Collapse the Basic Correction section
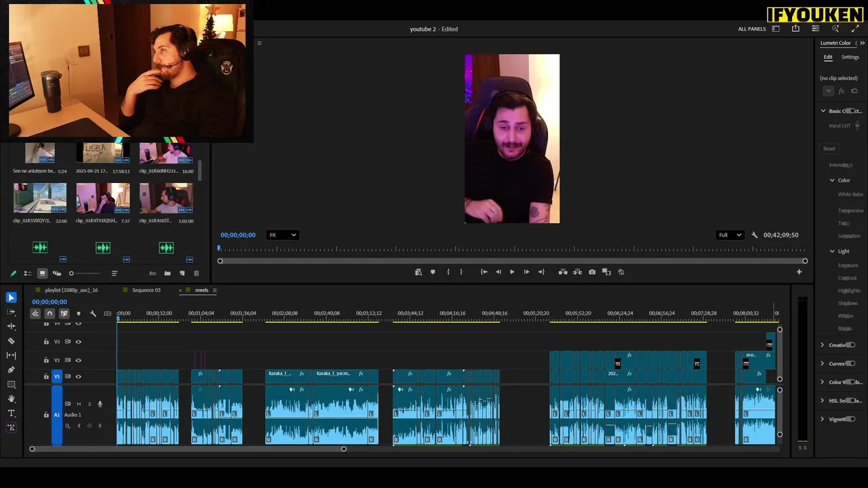Image resolution: width=868 pixels, height=488 pixels. click(x=823, y=111)
